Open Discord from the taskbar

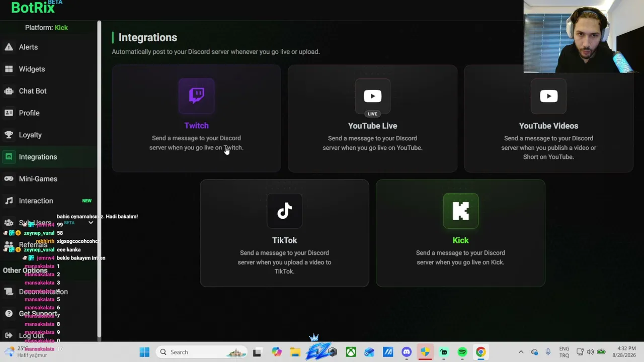pos(407,352)
